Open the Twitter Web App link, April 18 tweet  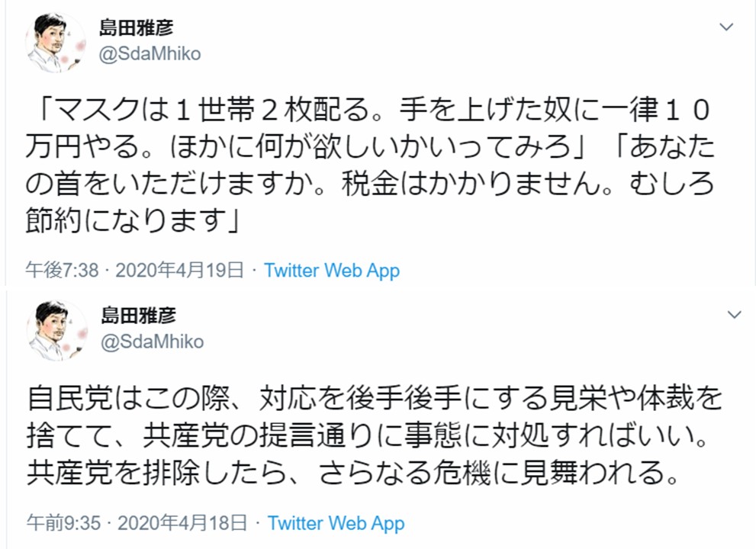click(x=336, y=523)
